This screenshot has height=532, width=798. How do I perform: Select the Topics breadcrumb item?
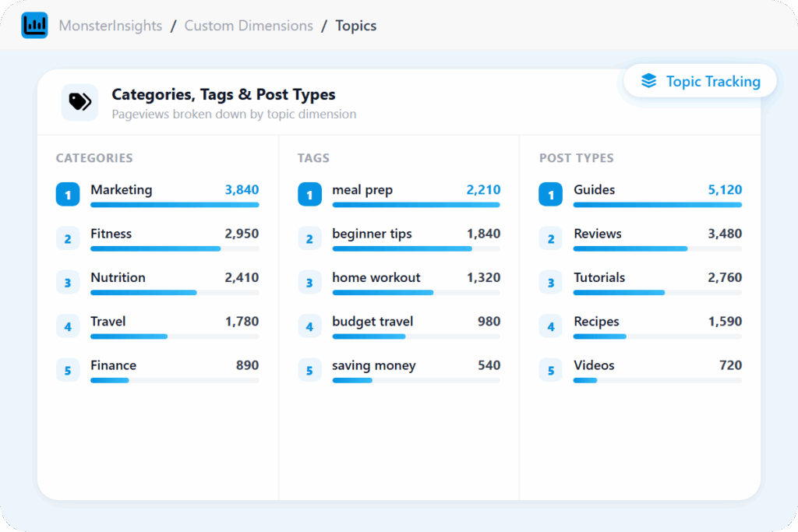point(355,26)
